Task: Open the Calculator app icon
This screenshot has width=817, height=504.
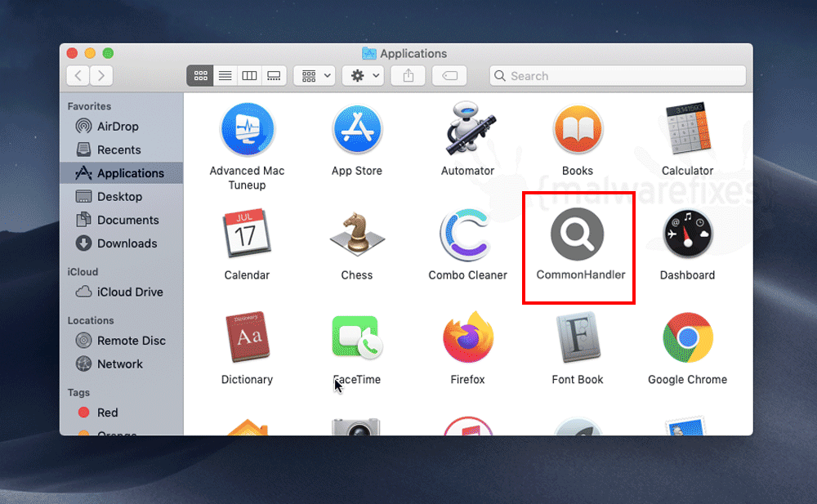Action: click(x=688, y=129)
